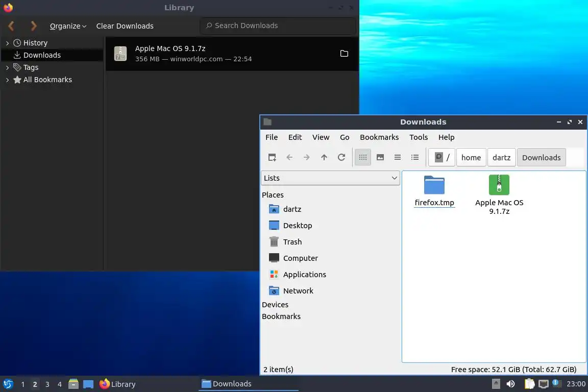Switch to detailed list view
The width and height of the screenshot is (588, 392).
pos(415,157)
